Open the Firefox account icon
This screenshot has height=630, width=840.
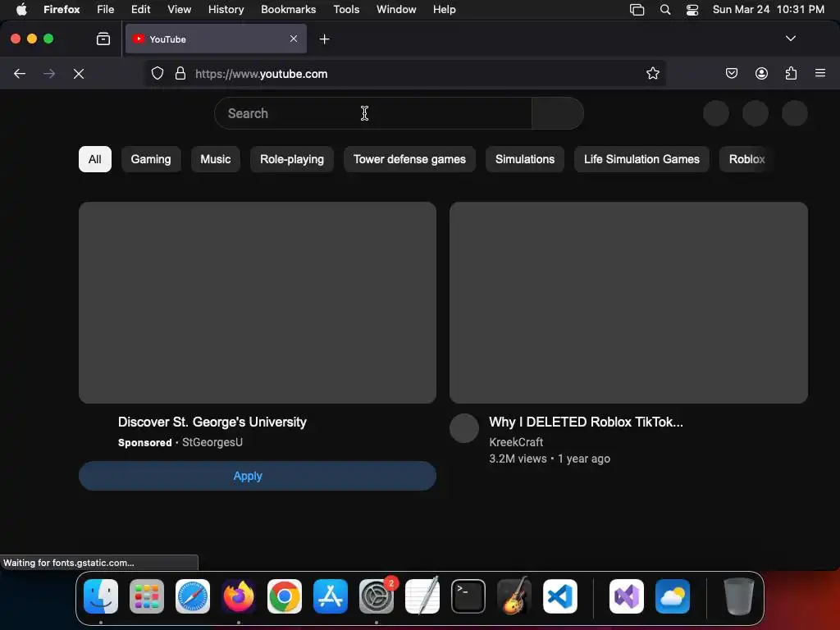click(761, 73)
